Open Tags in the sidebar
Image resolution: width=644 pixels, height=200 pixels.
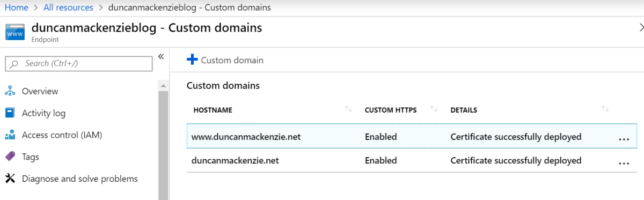[x=31, y=157]
